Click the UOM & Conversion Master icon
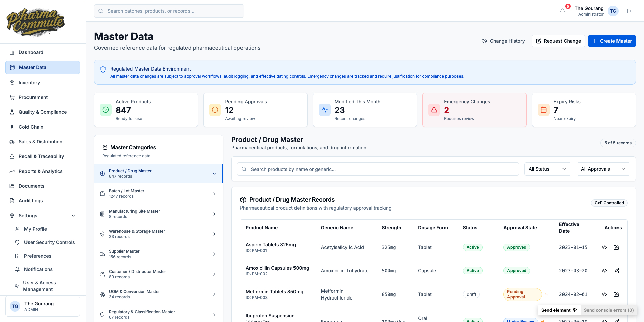The image size is (644, 322). pos(102,294)
